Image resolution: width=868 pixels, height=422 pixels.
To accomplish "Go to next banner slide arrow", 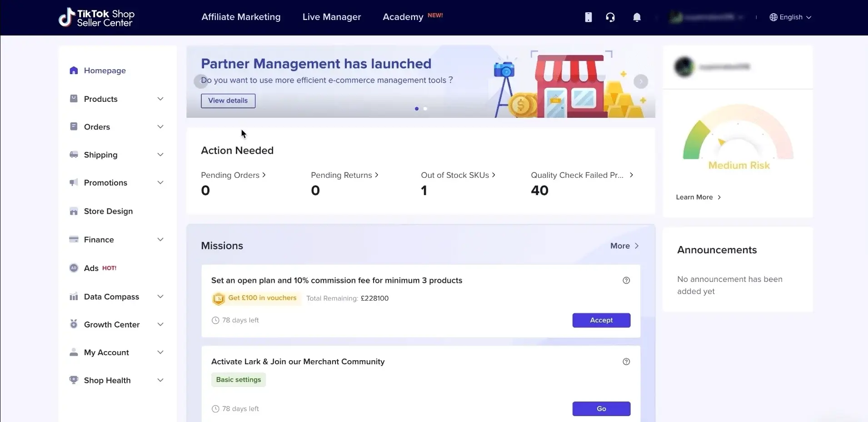I will pos(641,81).
